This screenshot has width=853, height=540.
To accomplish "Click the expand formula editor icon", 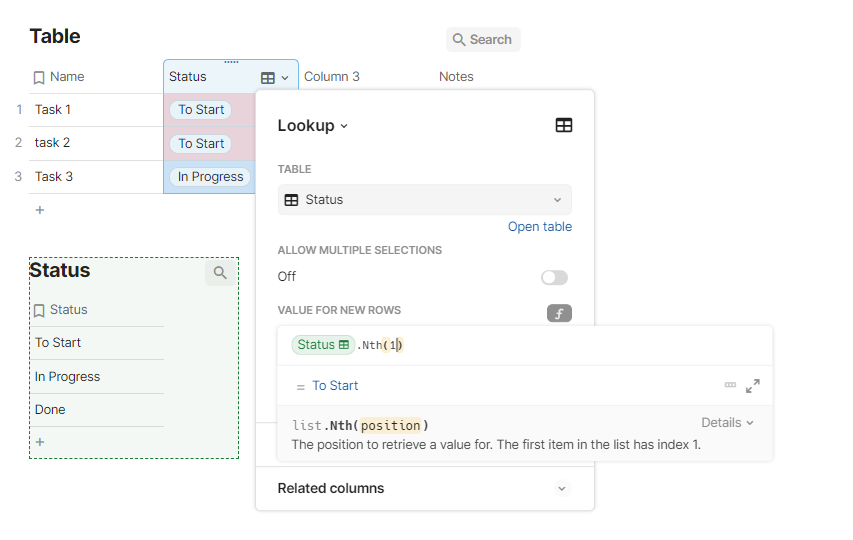I will 753,385.
